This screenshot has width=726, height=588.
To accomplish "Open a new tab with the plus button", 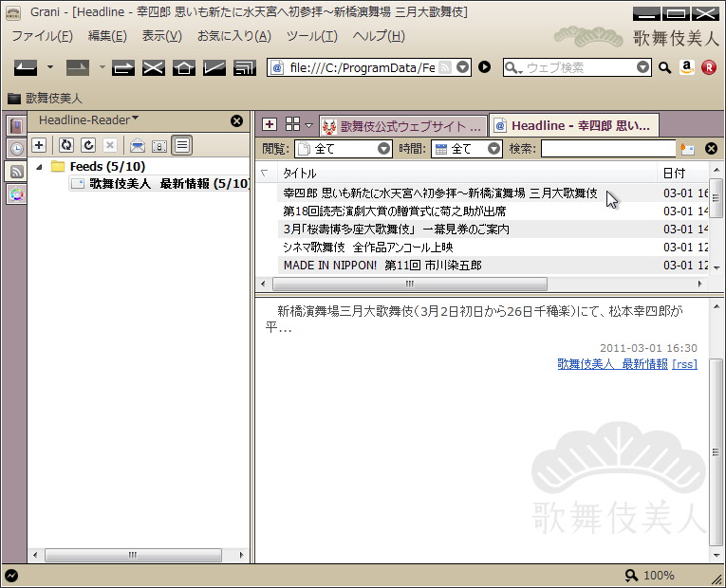I will point(270,124).
